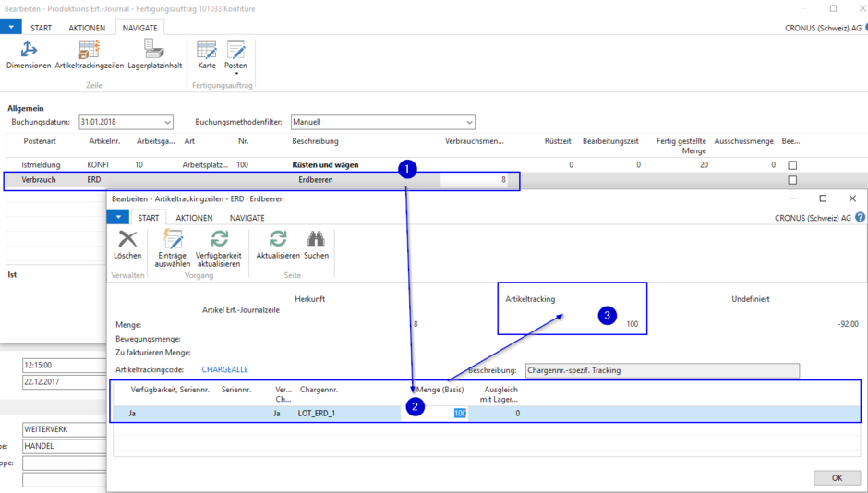Switch to the AKTIONEN tab of the journal window

(x=87, y=28)
